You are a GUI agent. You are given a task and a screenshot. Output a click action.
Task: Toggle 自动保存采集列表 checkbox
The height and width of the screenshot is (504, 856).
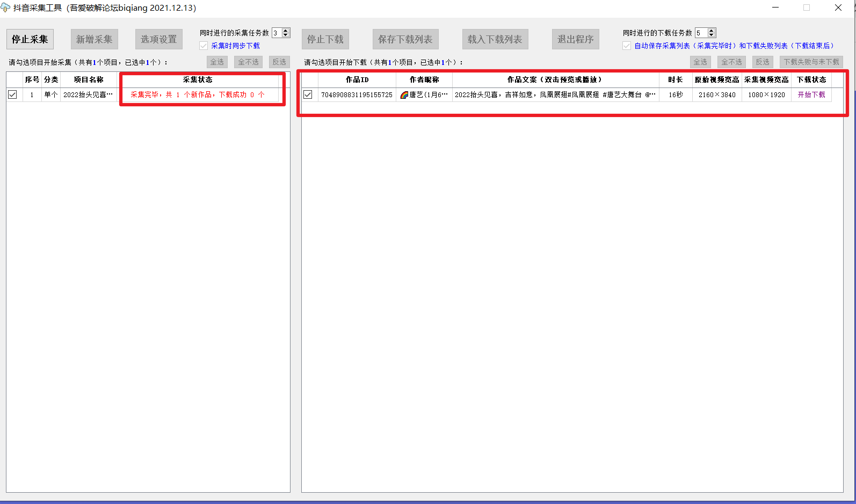627,46
